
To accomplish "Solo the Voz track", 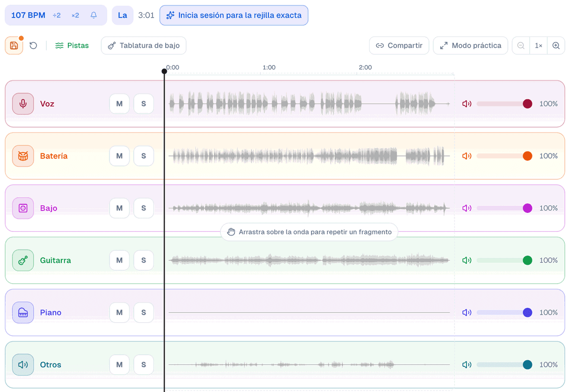I will pos(143,104).
